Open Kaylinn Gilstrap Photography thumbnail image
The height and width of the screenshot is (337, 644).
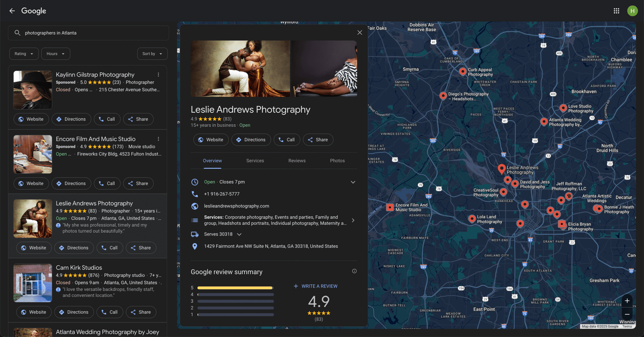point(33,90)
